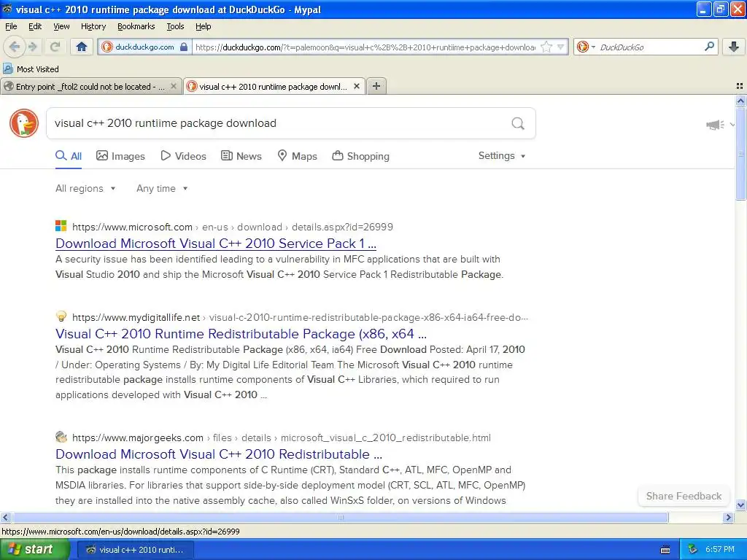
Task: Open Download Microsoft Visual C++ 2010 Redistributable link
Action: pyautogui.click(x=219, y=454)
